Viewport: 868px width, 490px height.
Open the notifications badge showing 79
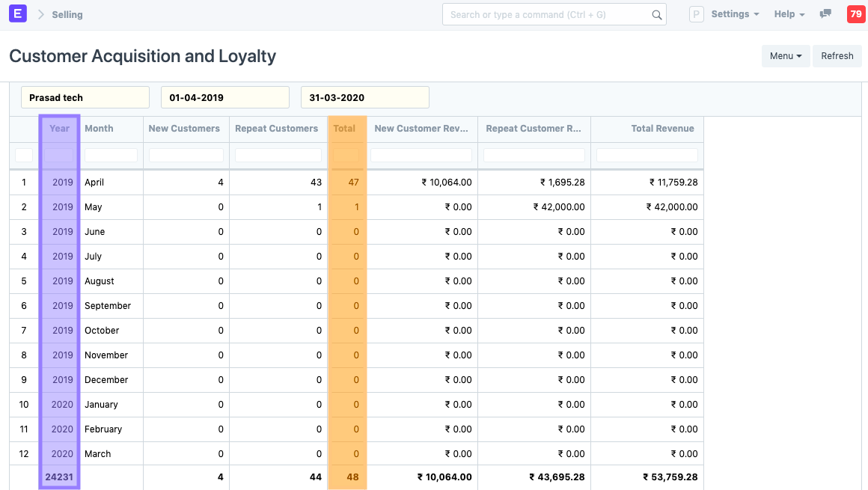click(x=855, y=14)
